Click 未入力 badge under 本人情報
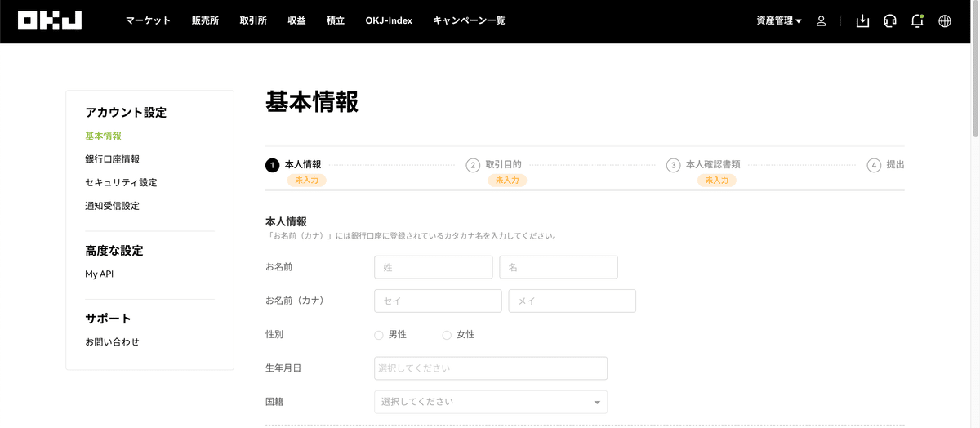This screenshot has height=428, width=980. [307, 180]
